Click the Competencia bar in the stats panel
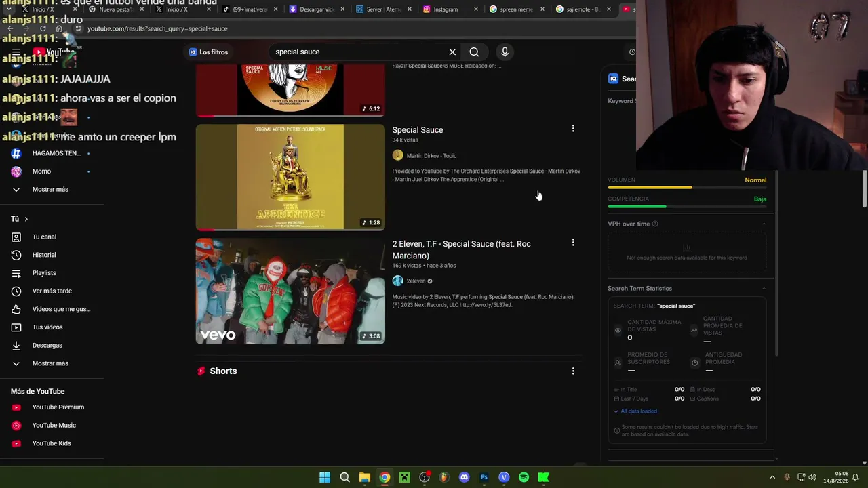Viewport: 868px width, 488px height. [687, 207]
